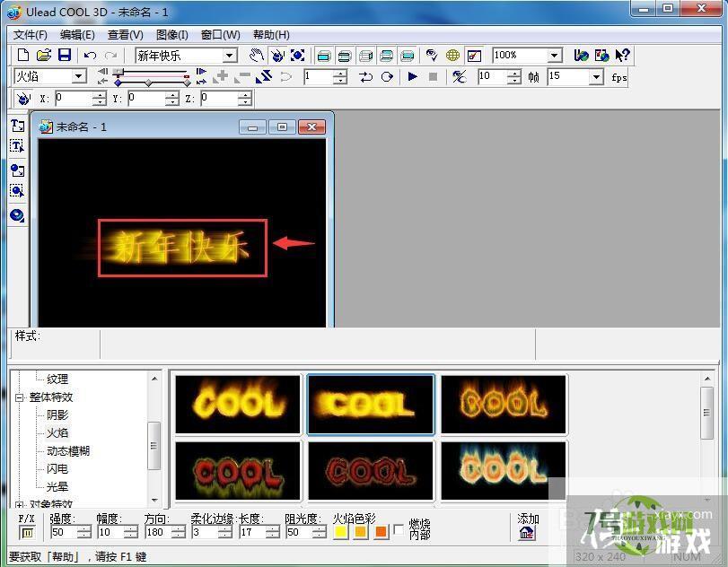Click the yellow 火焰色彩 swatch
This screenshot has width=728, height=567.
coord(340,532)
